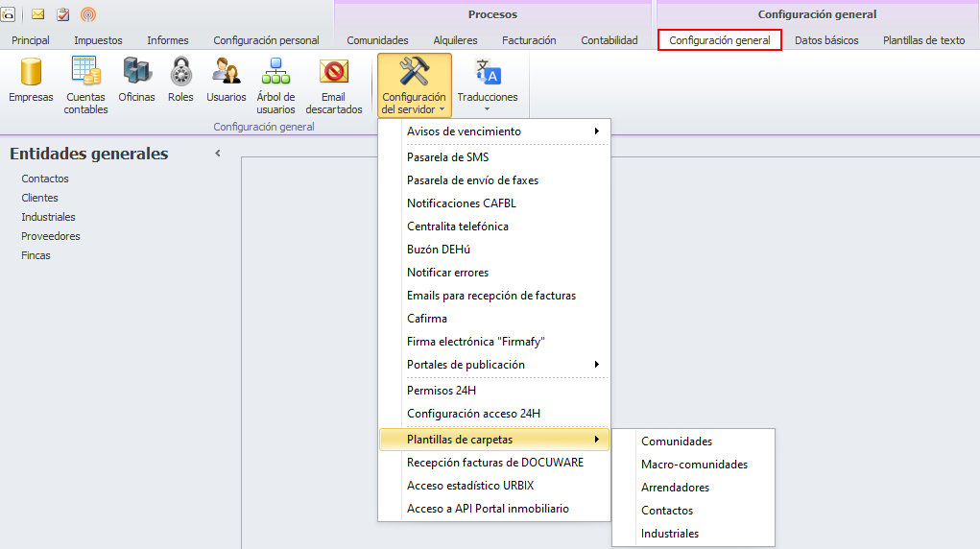
Task: Open Usuarios ribbon icon
Action: [x=227, y=80]
